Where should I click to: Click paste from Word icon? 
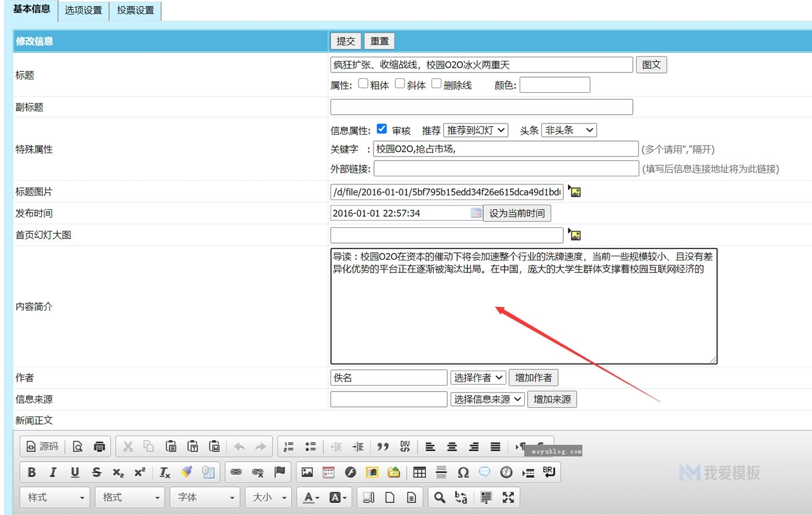pos(215,447)
